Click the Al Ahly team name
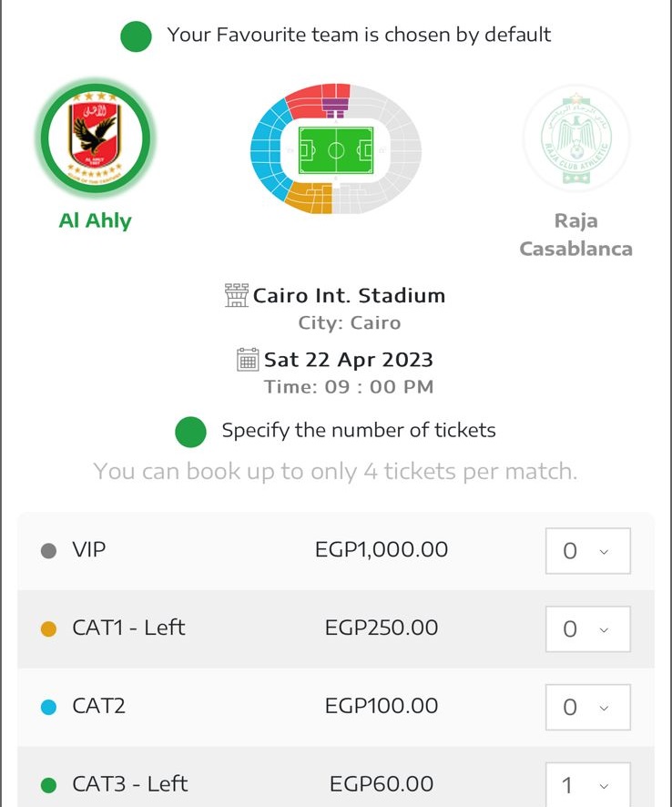Viewport: 672px width, 807px height. pyautogui.click(x=95, y=220)
